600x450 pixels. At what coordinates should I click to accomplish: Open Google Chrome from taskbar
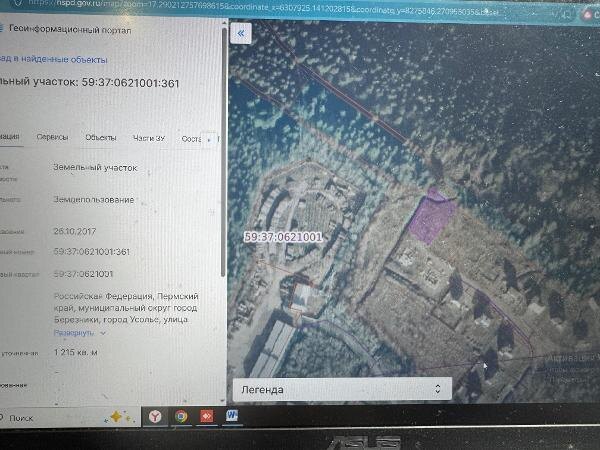tap(181, 416)
